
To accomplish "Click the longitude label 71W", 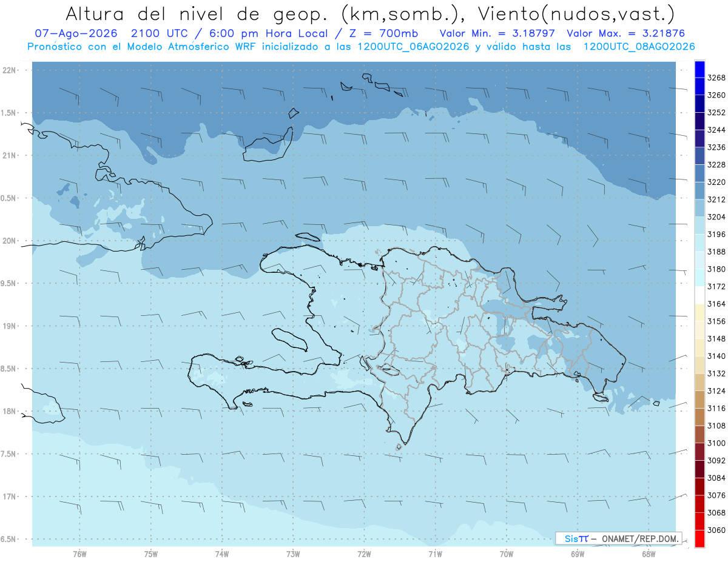I will point(435,554).
